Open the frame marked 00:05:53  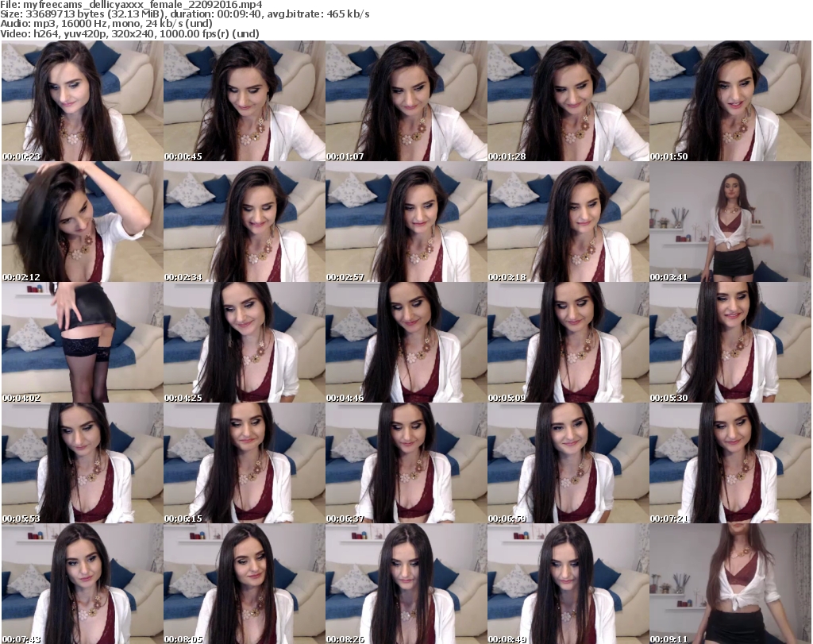click(82, 463)
